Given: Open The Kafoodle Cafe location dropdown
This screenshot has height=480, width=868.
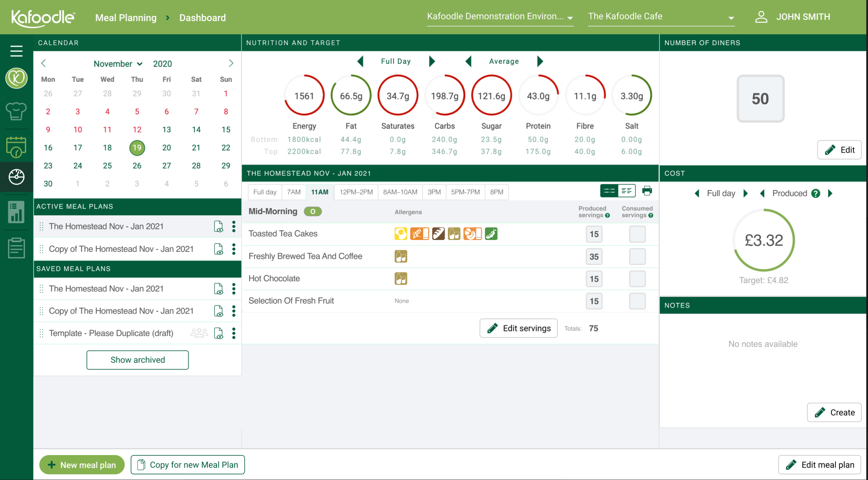Looking at the screenshot, I should coord(661,17).
